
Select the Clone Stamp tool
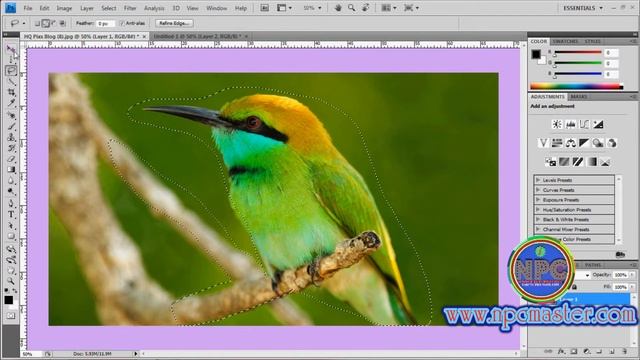point(11,137)
